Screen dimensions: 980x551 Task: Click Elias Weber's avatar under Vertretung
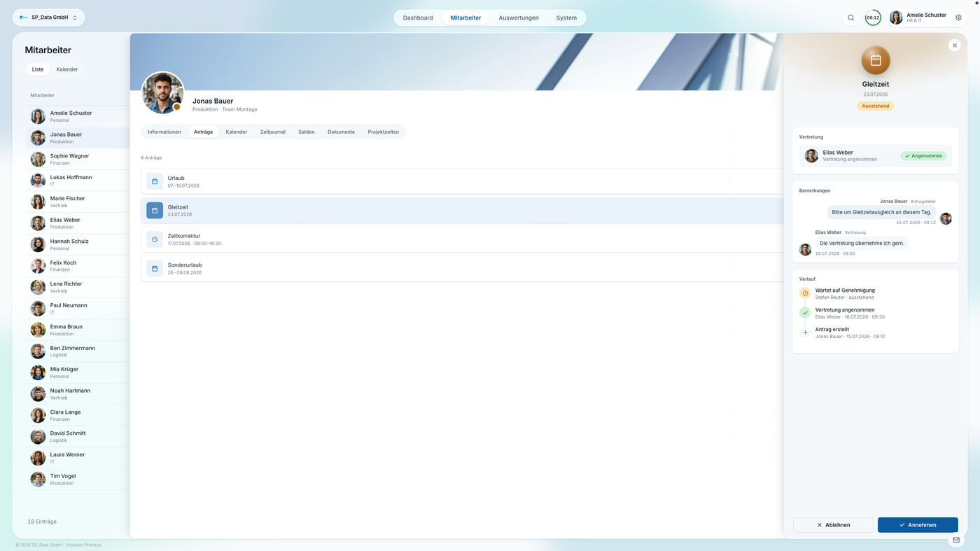click(811, 155)
